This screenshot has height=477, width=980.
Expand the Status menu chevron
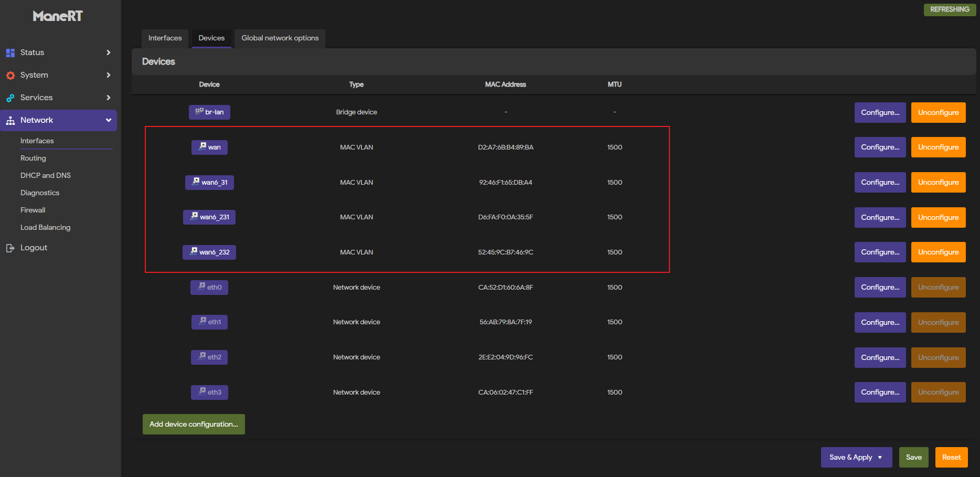108,52
